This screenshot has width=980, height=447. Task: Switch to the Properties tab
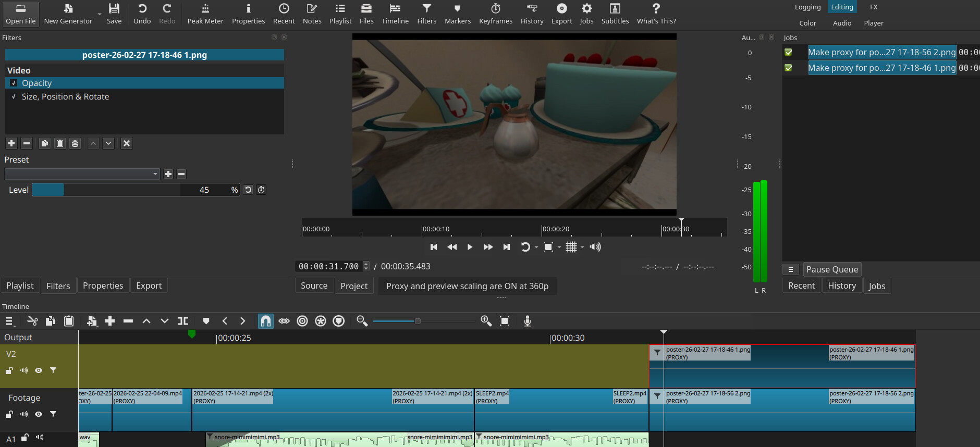tap(103, 285)
